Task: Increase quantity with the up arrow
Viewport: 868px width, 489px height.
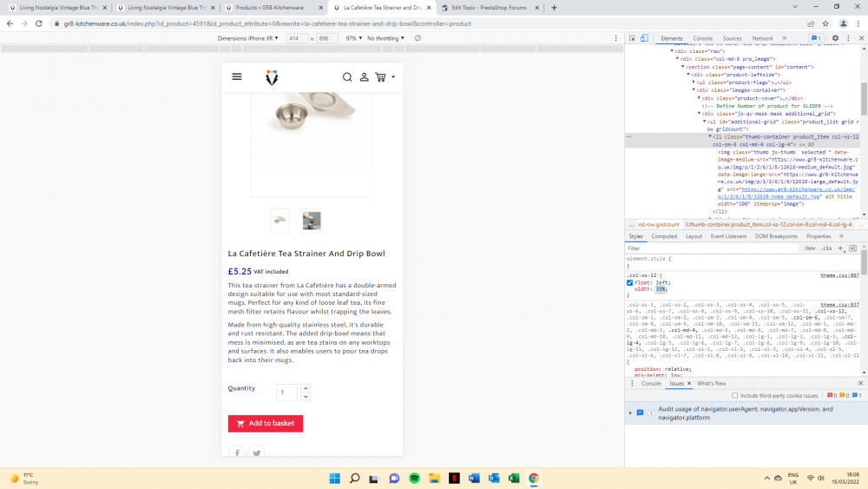Action: coord(306,388)
